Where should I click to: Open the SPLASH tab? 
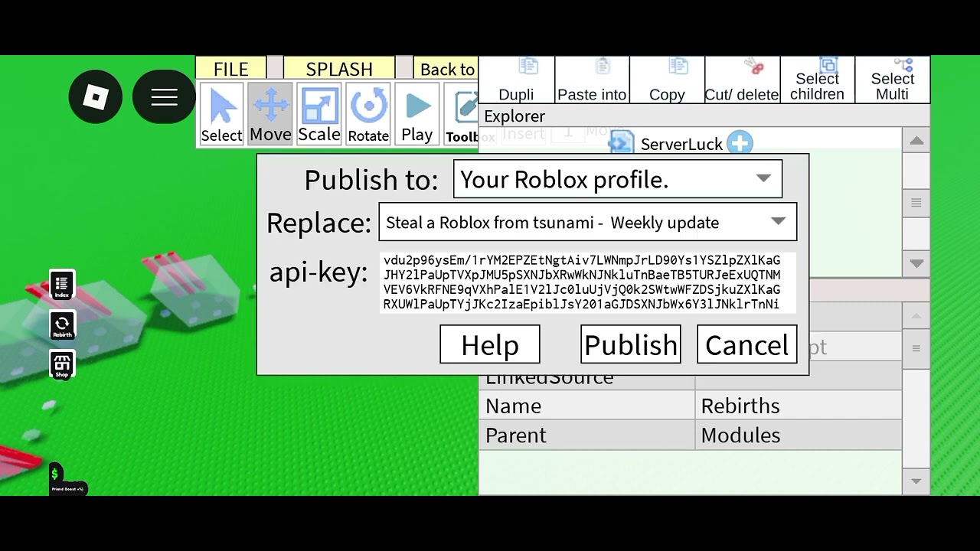[339, 69]
